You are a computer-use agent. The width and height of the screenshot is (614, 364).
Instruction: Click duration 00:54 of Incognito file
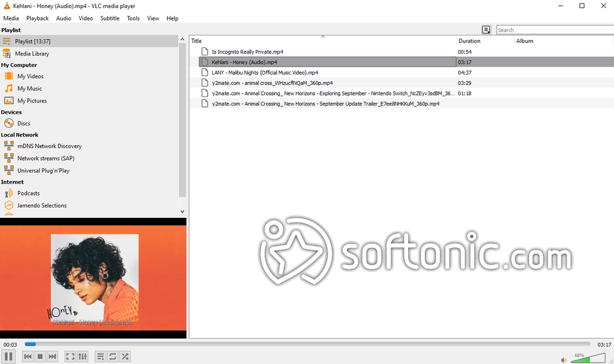(465, 52)
